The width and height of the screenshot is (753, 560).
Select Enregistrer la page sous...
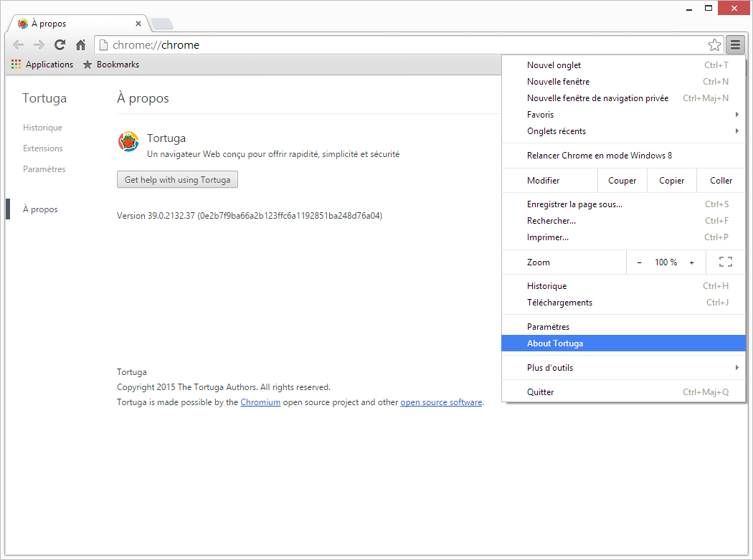point(623,204)
